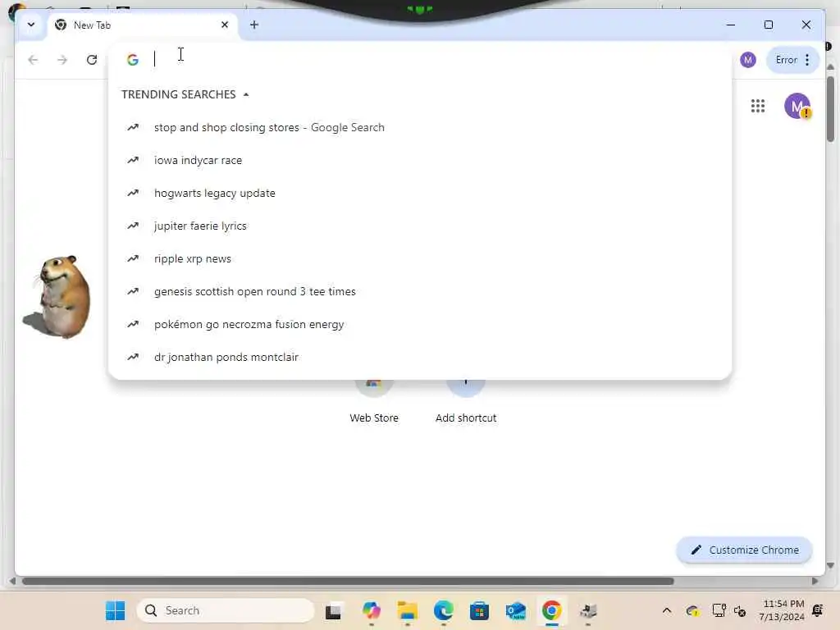Click the scroll down arrow
The image size is (840, 630).
point(830,565)
